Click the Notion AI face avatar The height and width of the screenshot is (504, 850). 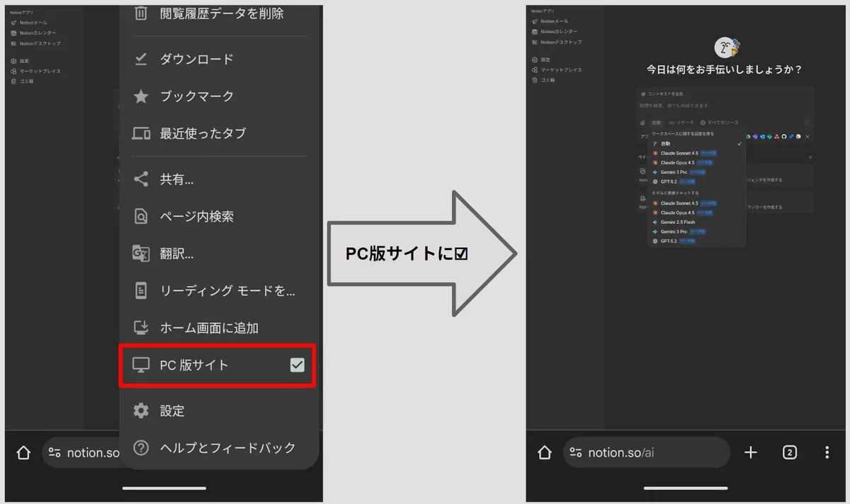pos(725,47)
